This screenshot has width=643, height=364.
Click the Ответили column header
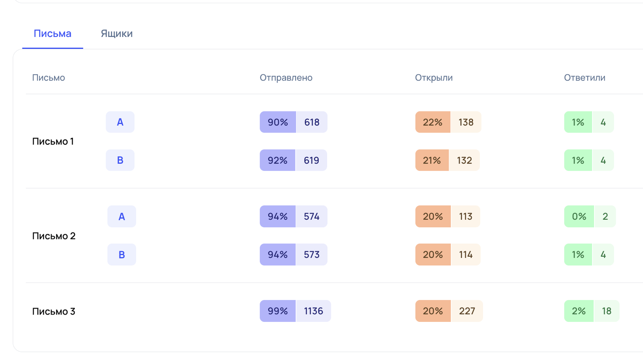click(x=584, y=78)
